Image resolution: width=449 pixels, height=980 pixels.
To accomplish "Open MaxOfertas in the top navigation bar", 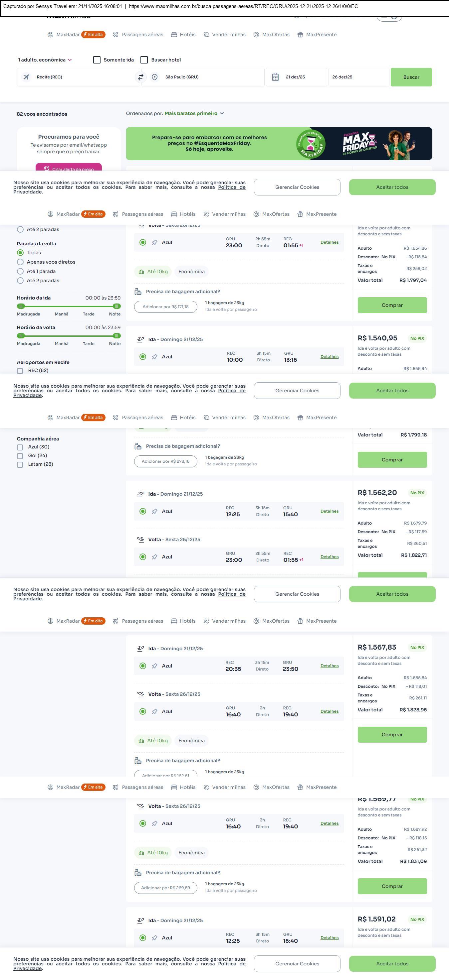I will [272, 35].
